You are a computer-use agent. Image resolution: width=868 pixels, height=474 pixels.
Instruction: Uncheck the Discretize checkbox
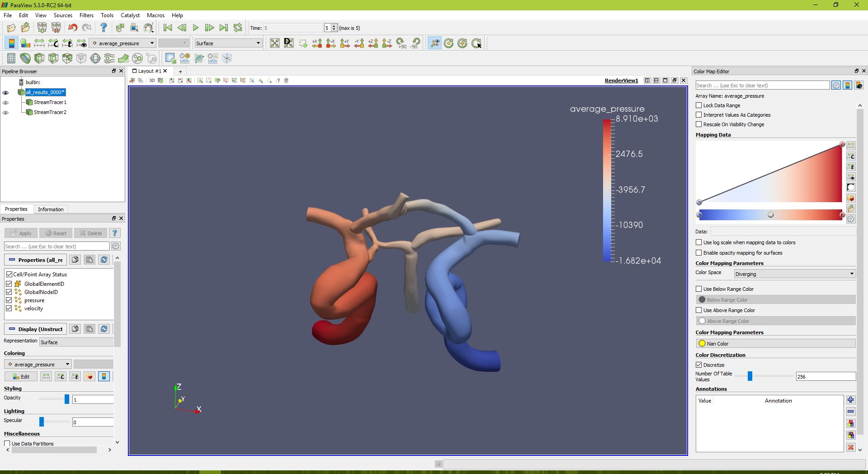click(699, 365)
